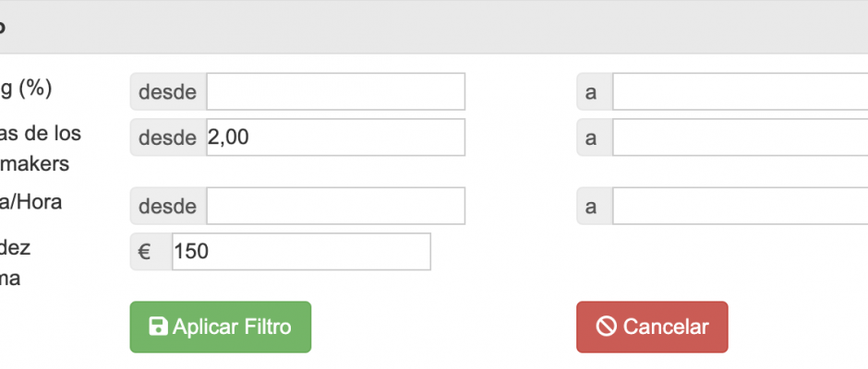Select the odds field containing 2,00
868x369 pixels.
[335, 137]
